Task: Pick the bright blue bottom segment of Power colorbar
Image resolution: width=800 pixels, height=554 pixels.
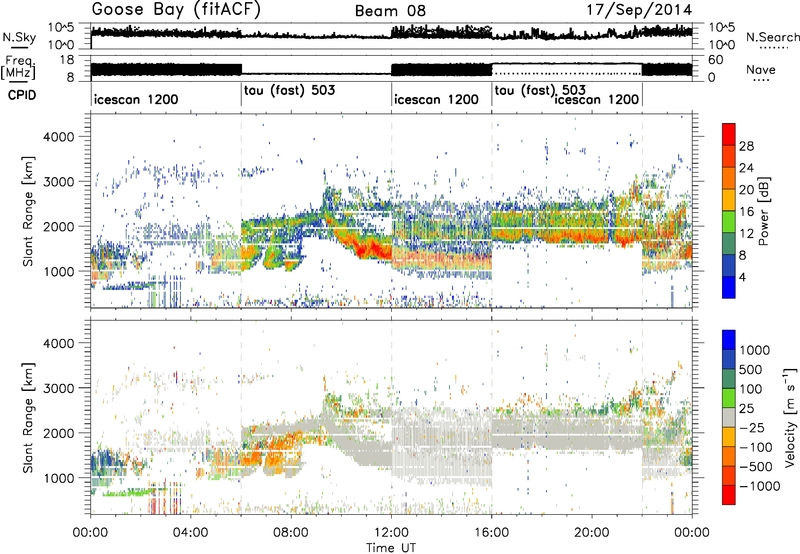Action: coord(729,287)
